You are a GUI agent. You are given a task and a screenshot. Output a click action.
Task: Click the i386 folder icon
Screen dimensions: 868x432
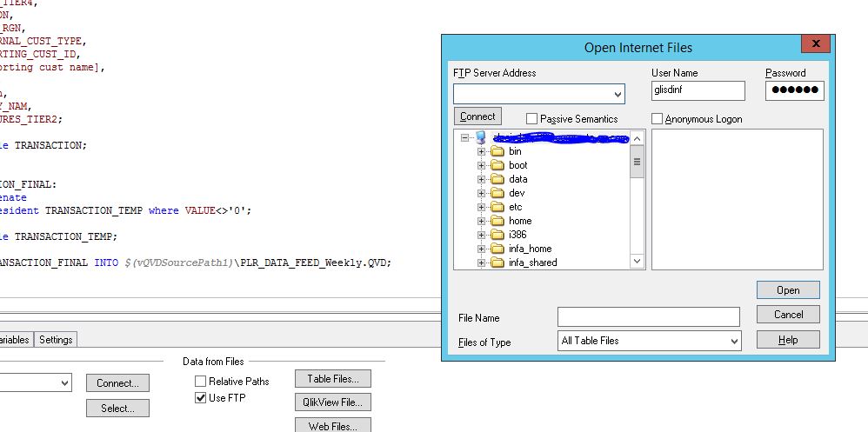497,235
